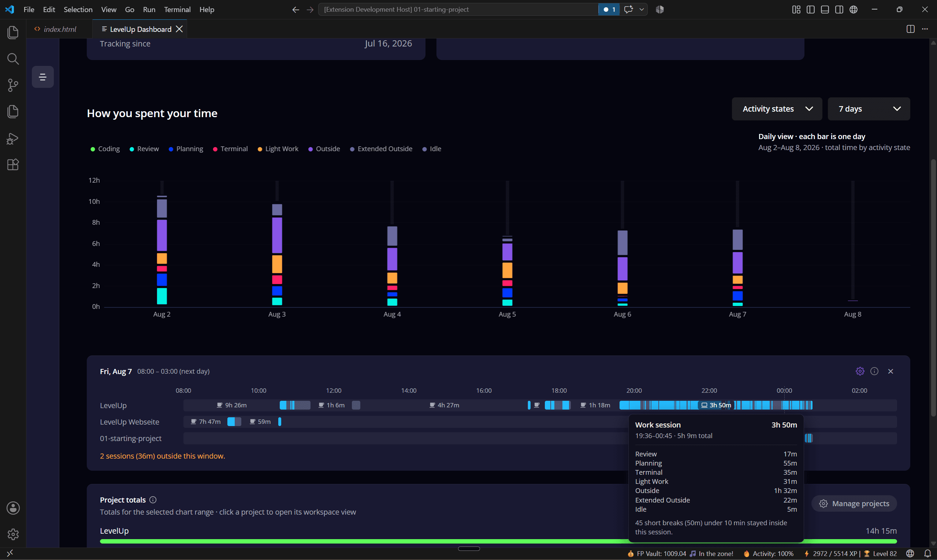937x560 pixels.
Task: Switch to the index.html tab
Action: (59, 29)
